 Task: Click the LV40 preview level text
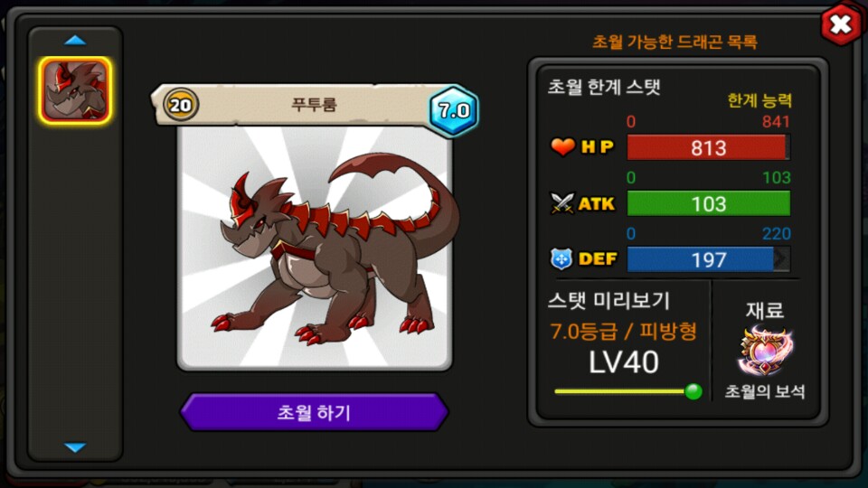point(624,362)
